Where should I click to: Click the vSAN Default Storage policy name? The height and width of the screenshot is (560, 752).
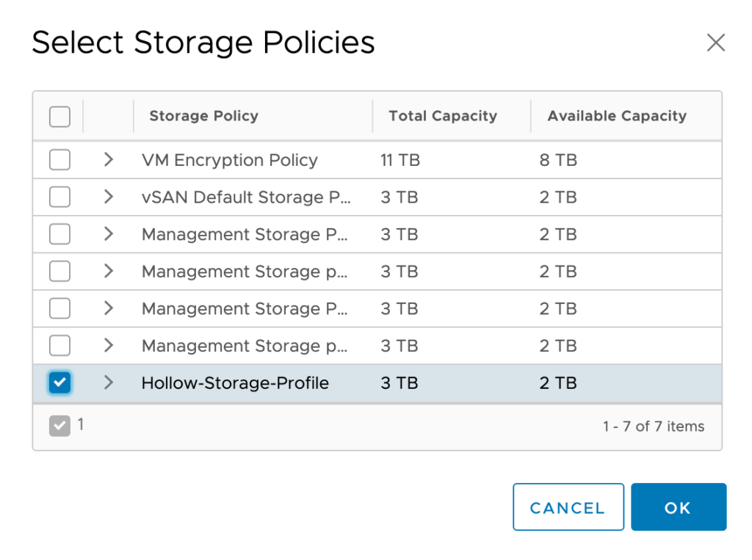pos(245,197)
